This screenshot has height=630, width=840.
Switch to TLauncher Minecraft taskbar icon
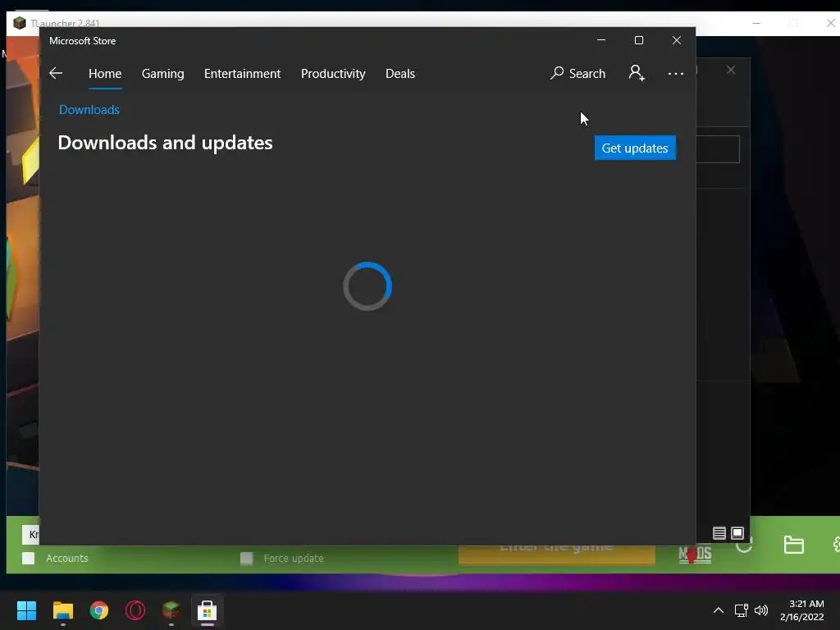click(171, 610)
